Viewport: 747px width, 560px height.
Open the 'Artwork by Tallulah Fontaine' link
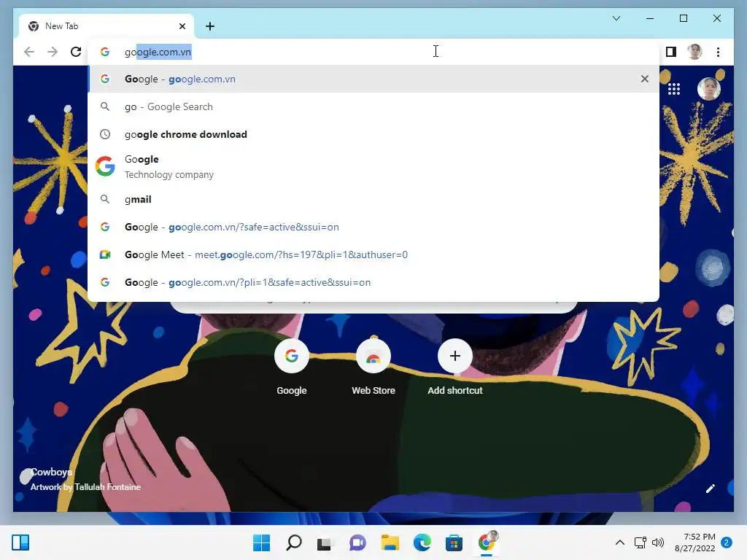pyautogui.click(x=85, y=487)
